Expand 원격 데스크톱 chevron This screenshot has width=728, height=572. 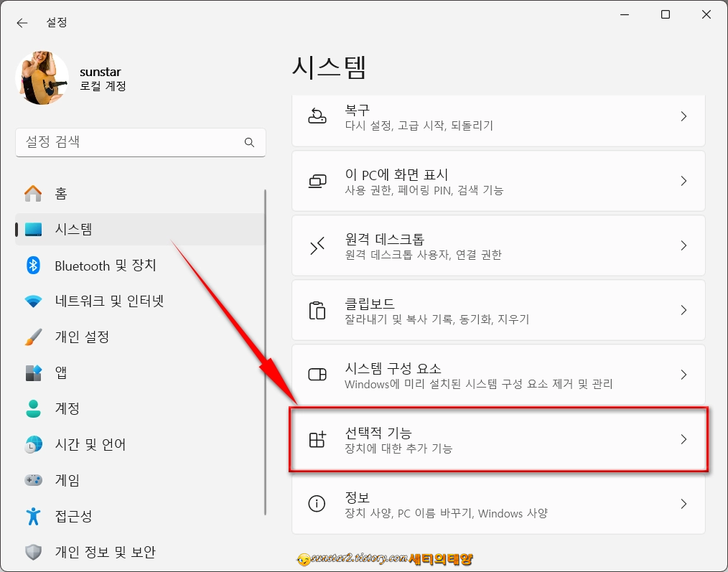[x=683, y=245]
